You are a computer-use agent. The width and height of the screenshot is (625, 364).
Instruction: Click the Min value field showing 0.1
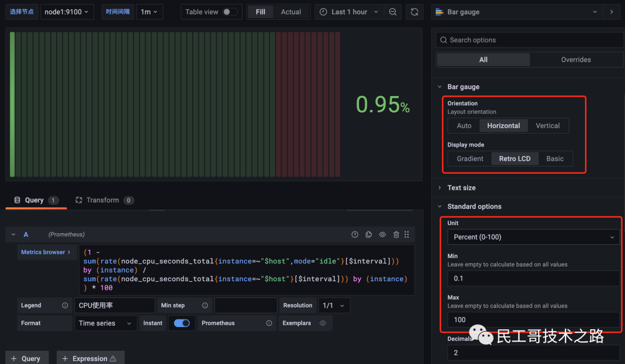click(534, 278)
